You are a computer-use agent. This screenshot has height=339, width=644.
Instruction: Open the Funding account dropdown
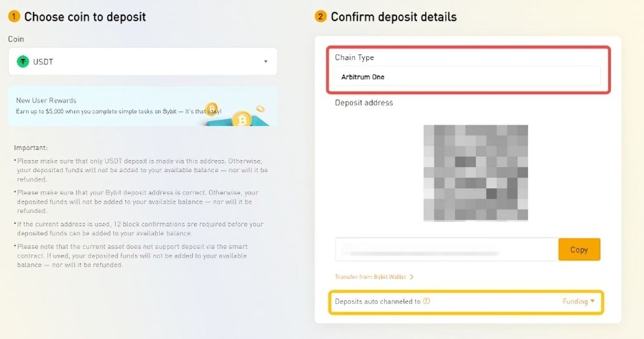[579, 302]
